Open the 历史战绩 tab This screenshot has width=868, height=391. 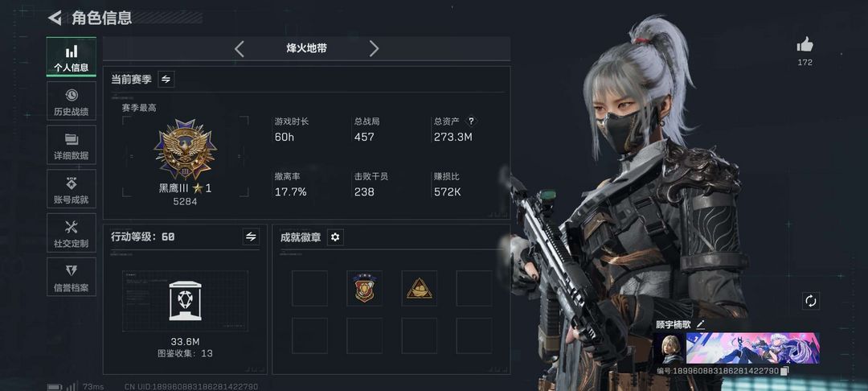tap(72, 101)
